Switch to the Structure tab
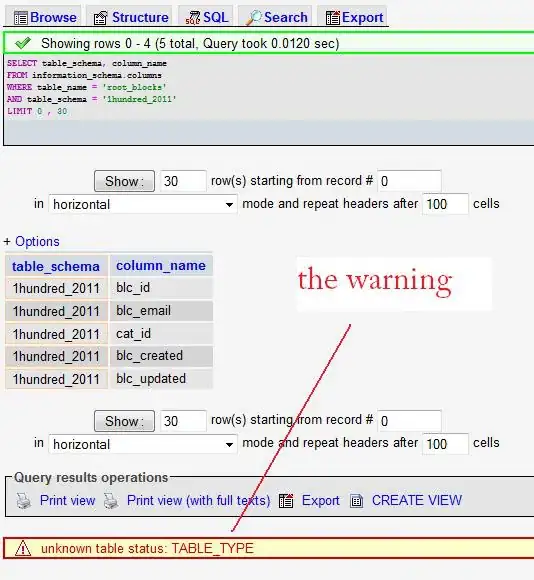 [x=130, y=17]
